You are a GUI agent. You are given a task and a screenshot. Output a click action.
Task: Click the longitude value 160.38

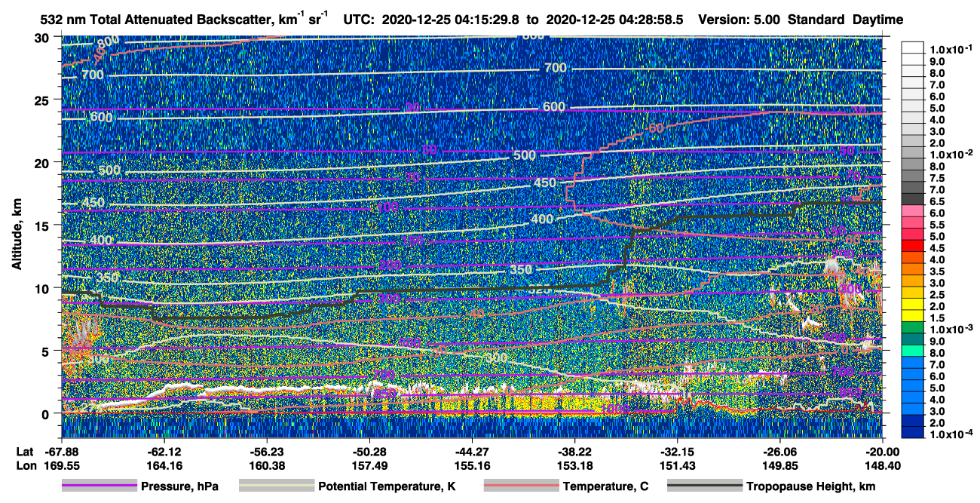(x=266, y=465)
